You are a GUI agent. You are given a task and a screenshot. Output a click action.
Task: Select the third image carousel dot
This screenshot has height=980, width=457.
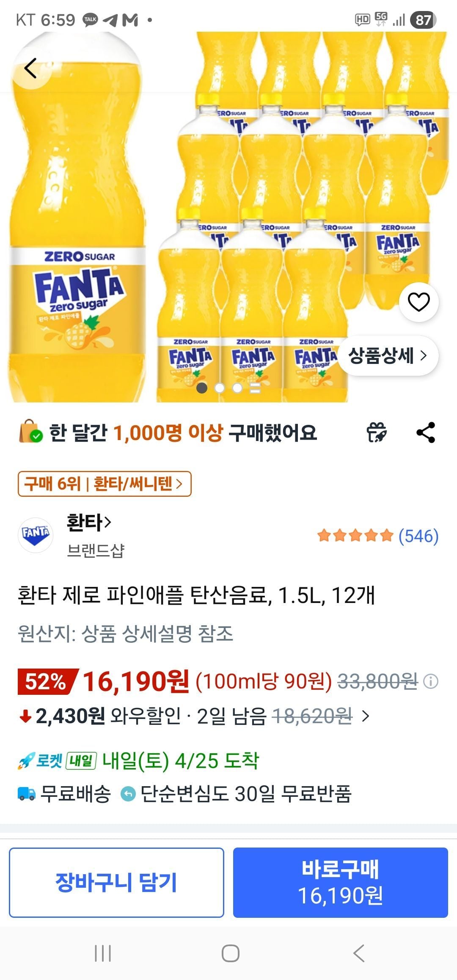237,388
